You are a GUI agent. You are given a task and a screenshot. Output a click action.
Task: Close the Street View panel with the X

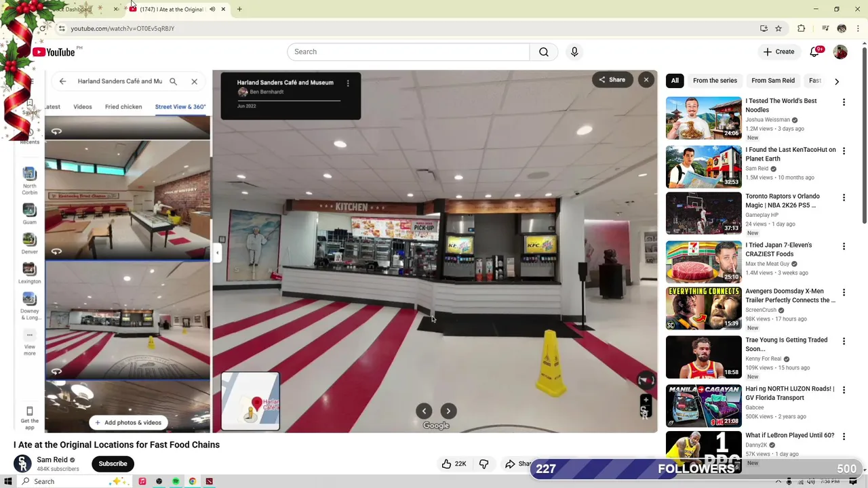tap(646, 80)
